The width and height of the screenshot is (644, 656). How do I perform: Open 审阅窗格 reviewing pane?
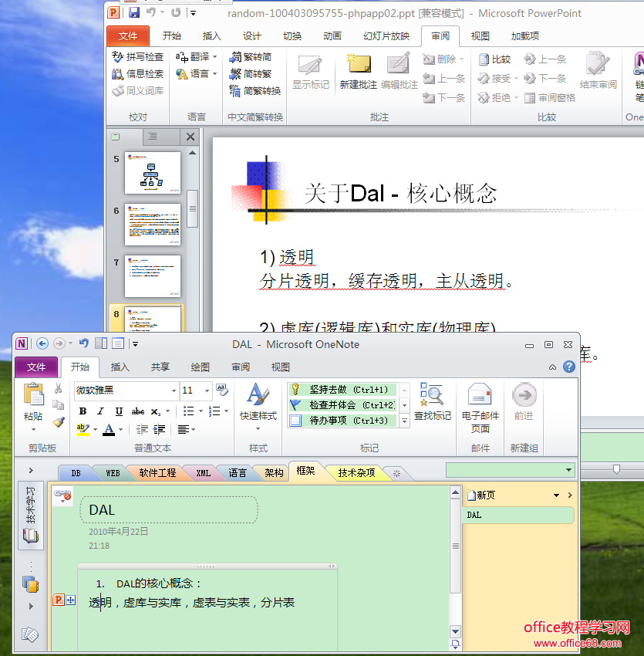tap(549, 98)
